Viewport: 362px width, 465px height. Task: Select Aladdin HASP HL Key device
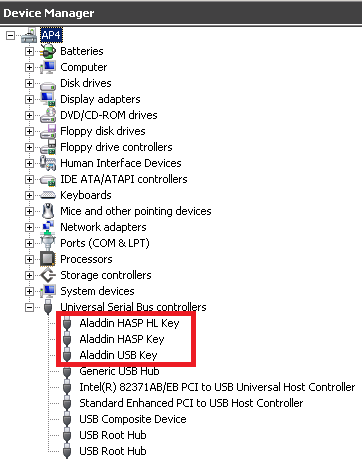[x=129, y=323]
